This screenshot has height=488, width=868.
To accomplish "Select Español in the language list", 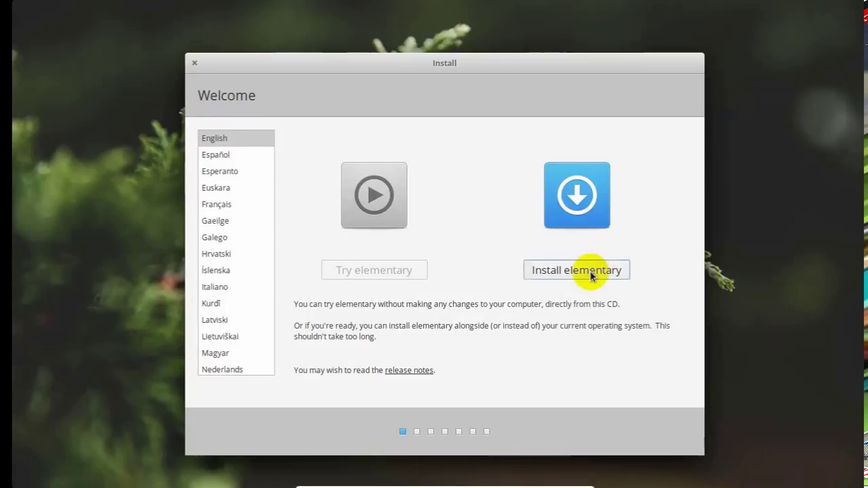I will pos(236,155).
